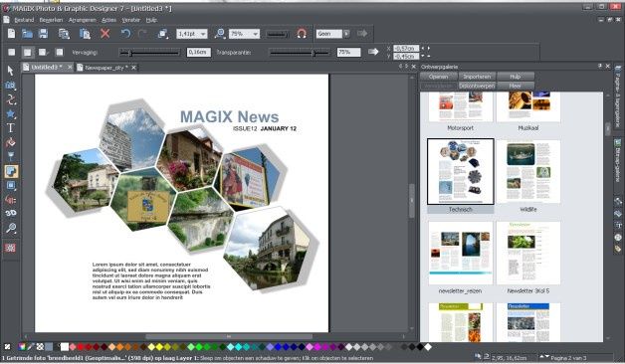Paste from clipboard with the toolbar icon

point(85,34)
